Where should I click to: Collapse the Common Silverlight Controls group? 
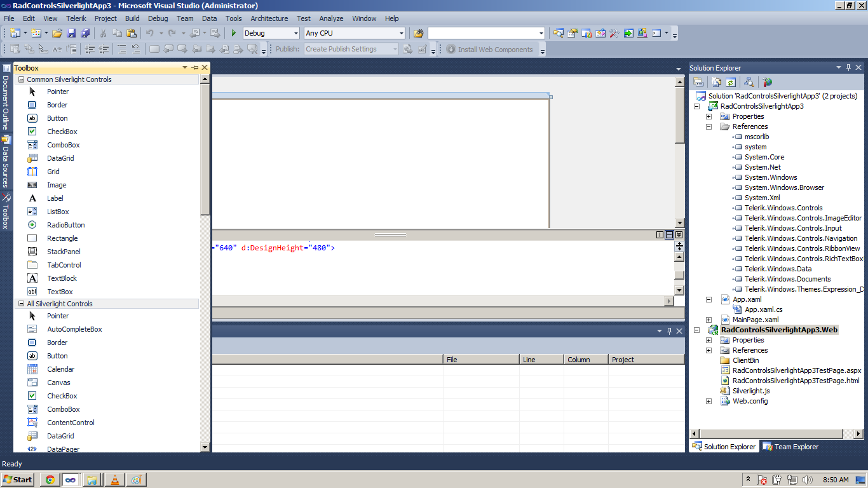(21, 79)
